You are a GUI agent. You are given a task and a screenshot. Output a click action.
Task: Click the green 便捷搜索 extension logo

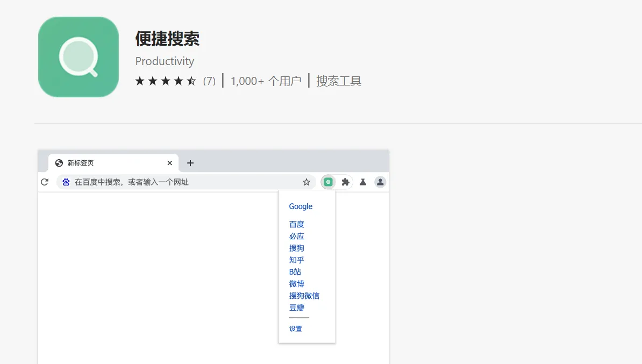point(78,57)
